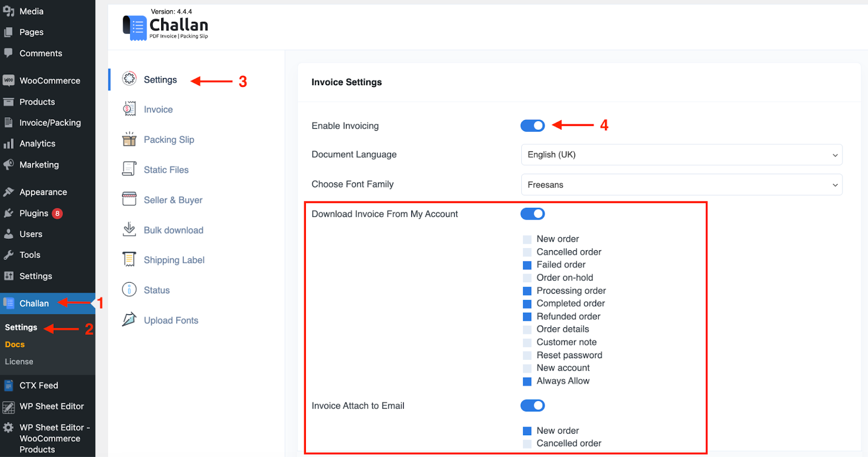Open the Status tab
868x457 pixels.
click(x=157, y=290)
